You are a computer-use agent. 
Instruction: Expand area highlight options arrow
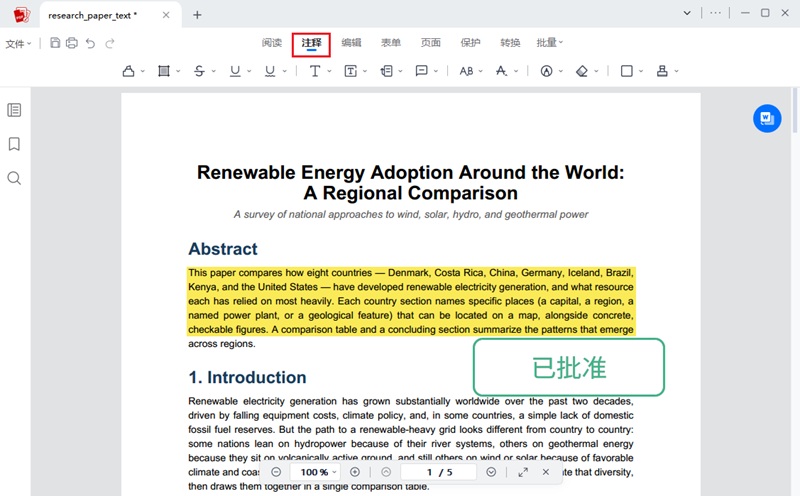point(178,71)
